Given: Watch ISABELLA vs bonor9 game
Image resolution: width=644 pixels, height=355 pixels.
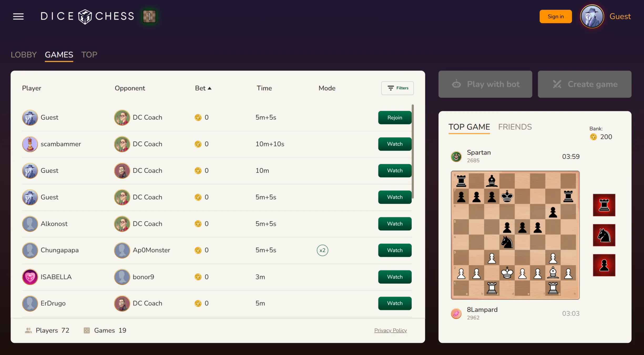Looking at the screenshot, I should (x=395, y=277).
